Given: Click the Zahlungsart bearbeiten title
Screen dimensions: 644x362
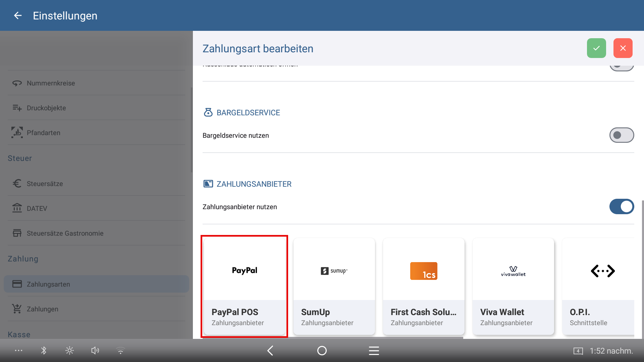Looking at the screenshot, I should tap(258, 49).
